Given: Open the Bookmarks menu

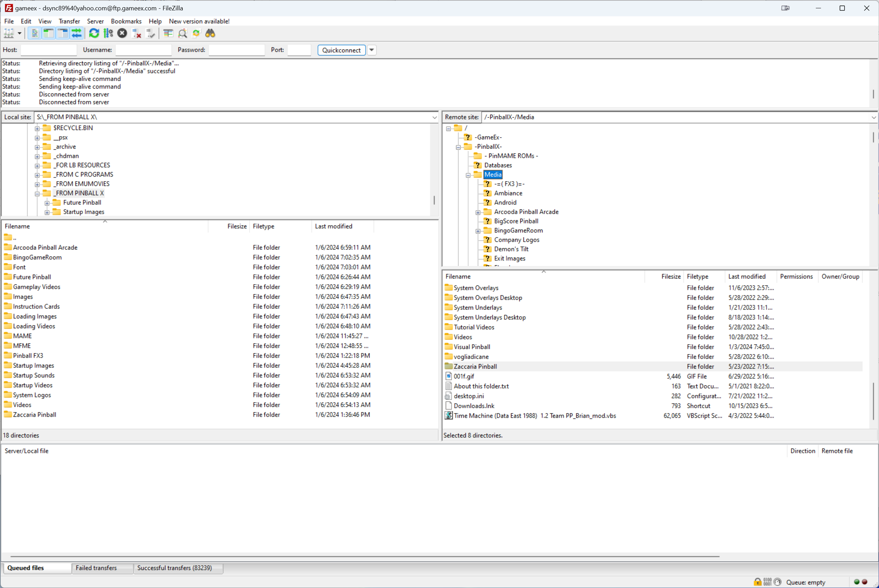Looking at the screenshot, I should click(x=126, y=21).
